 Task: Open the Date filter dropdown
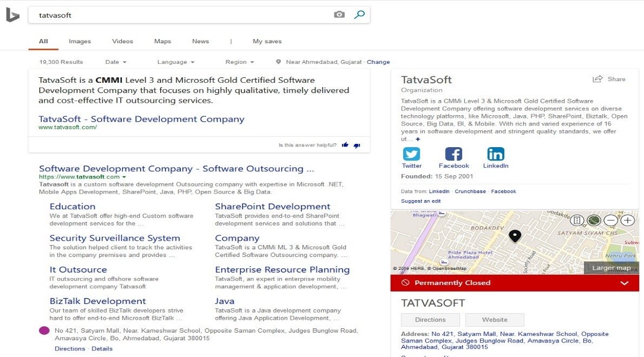116,62
